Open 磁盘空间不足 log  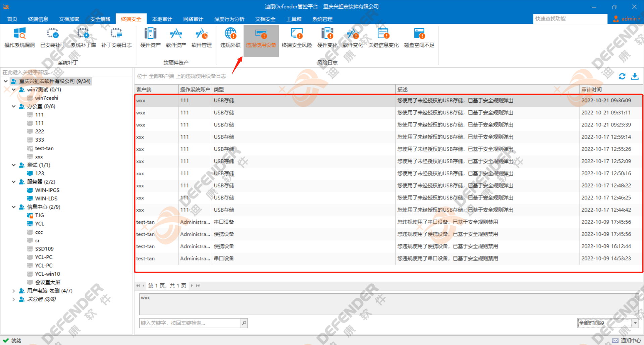(419, 38)
